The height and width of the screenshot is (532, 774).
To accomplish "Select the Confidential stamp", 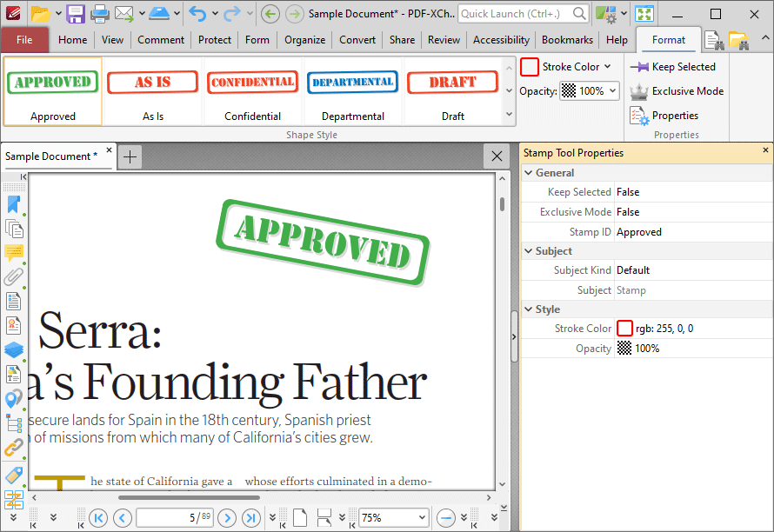I will pos(253,91).
